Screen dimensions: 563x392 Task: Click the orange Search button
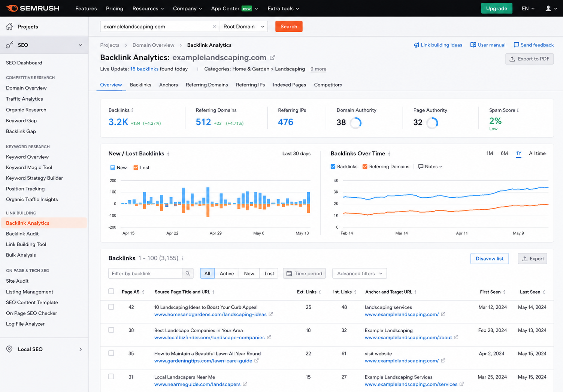click(289, 27)
